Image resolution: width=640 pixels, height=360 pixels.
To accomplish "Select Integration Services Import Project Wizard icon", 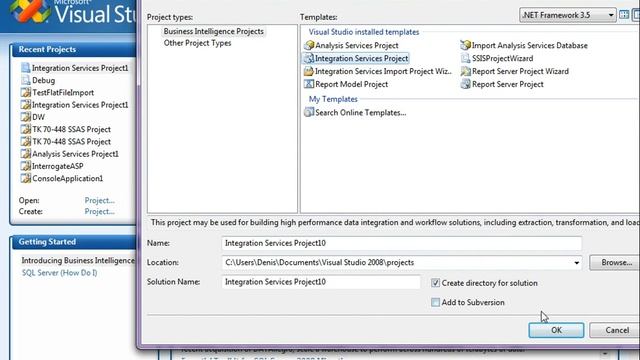I will coord(309,71).
